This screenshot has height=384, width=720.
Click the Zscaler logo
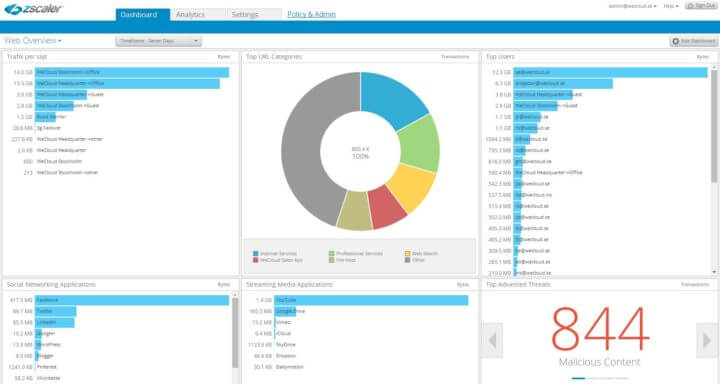click(x=33, y=9)
